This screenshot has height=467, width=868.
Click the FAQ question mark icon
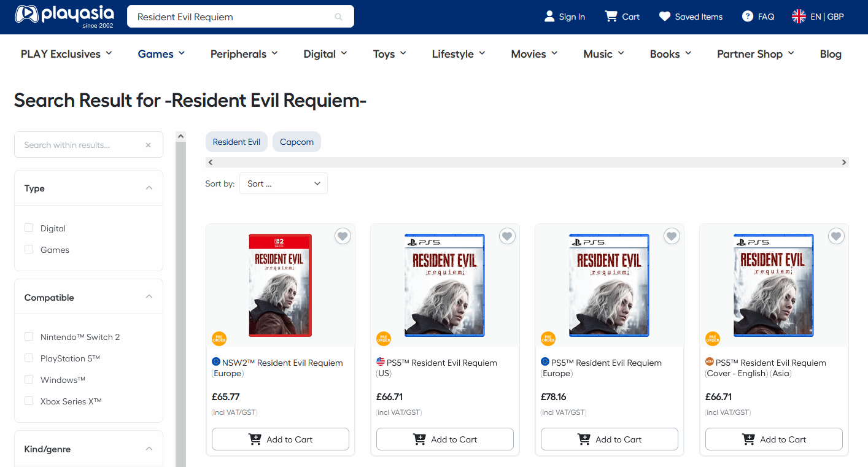point(747,17)
